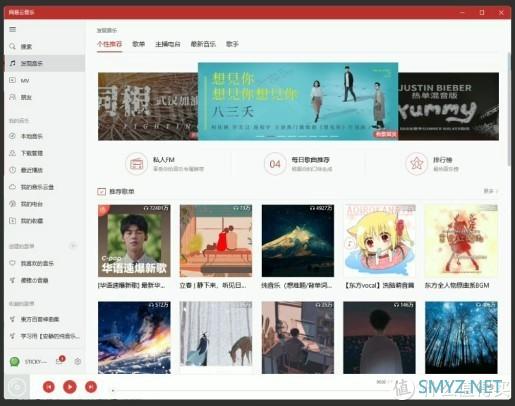Open 下载管理 download manager
The width and height of the screenshot is (515, 406).
click(x=44, y=153)
